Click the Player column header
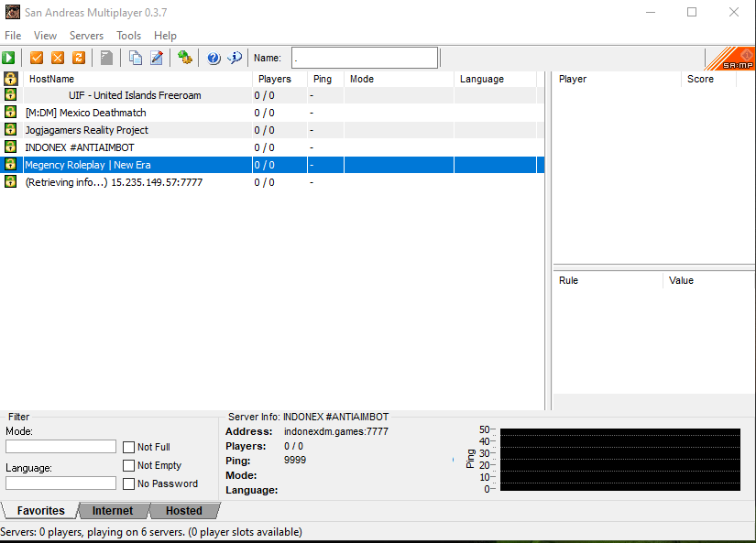Image resolution: width=756 pixels, height=543 pixels. [617, 79]
